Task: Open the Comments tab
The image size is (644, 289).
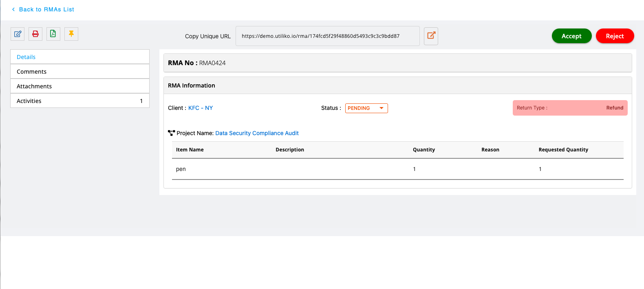Action: click(79, 72)
